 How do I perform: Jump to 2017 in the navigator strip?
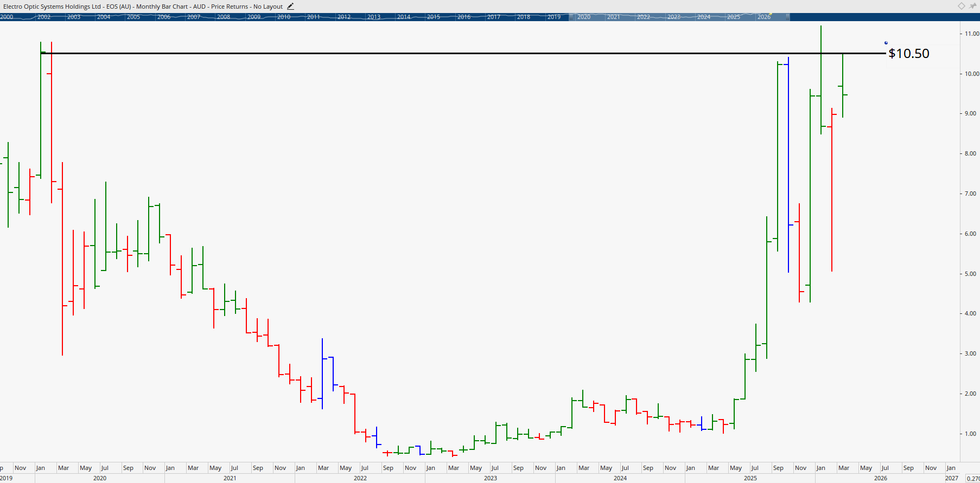[494, 17]
